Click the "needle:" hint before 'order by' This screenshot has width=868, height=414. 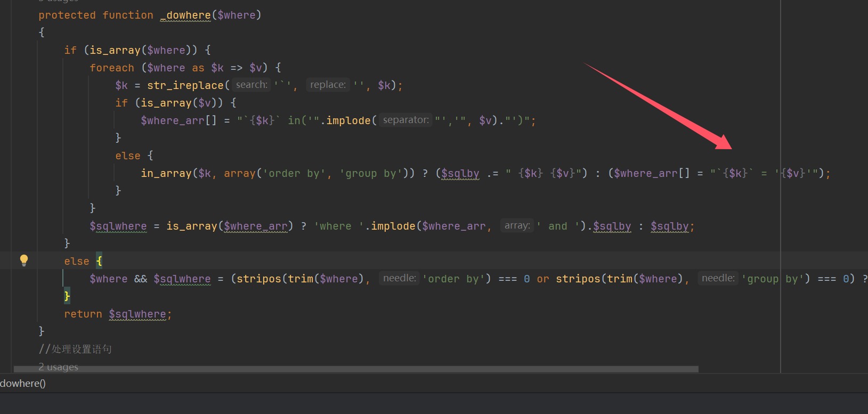pyautogui.click(x=400, y=278)
